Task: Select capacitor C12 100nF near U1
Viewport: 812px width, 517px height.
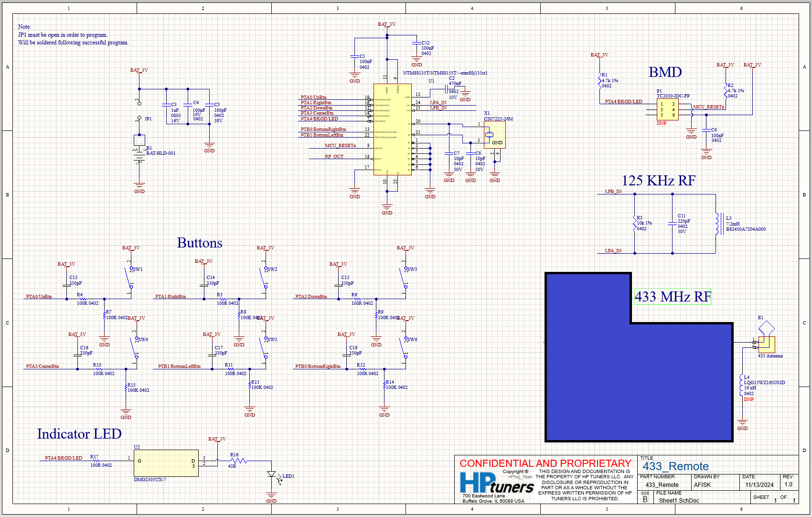Action: point(417,43)
